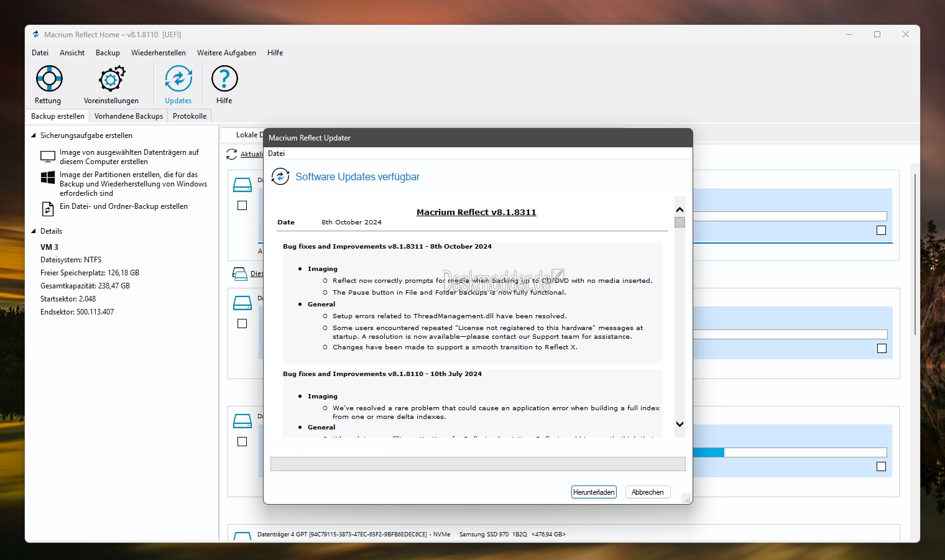
Task: Click the VM 3 volume name
Action: click(x=49, y=247)
